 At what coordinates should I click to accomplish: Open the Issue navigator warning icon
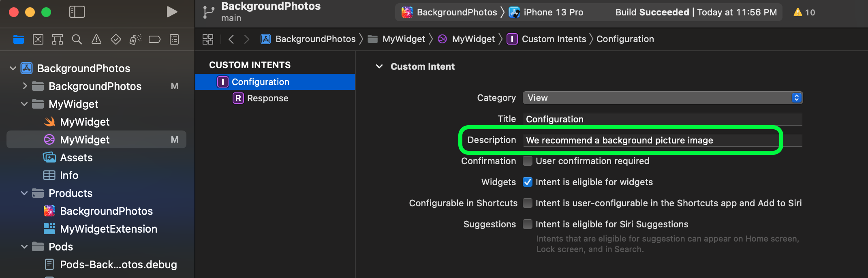tap(96, 39)
